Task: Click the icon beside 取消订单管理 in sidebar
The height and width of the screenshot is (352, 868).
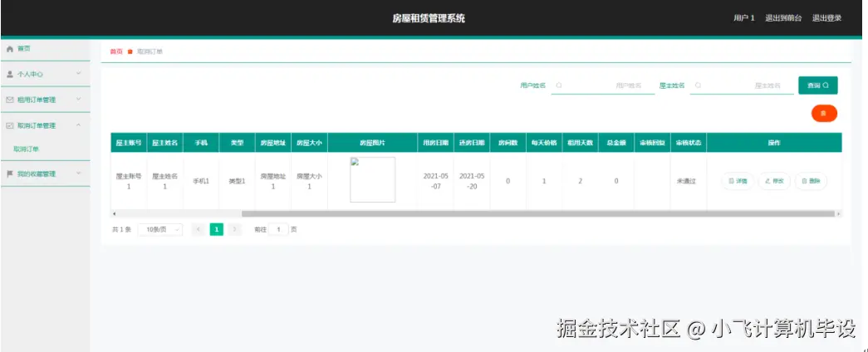Action: point(9,125)
